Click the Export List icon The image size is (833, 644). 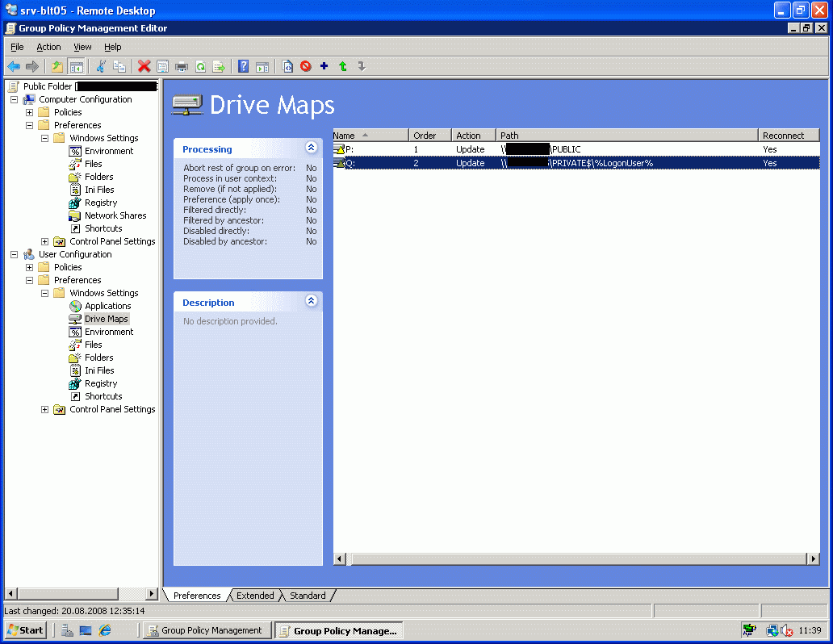tap(219, 66)
